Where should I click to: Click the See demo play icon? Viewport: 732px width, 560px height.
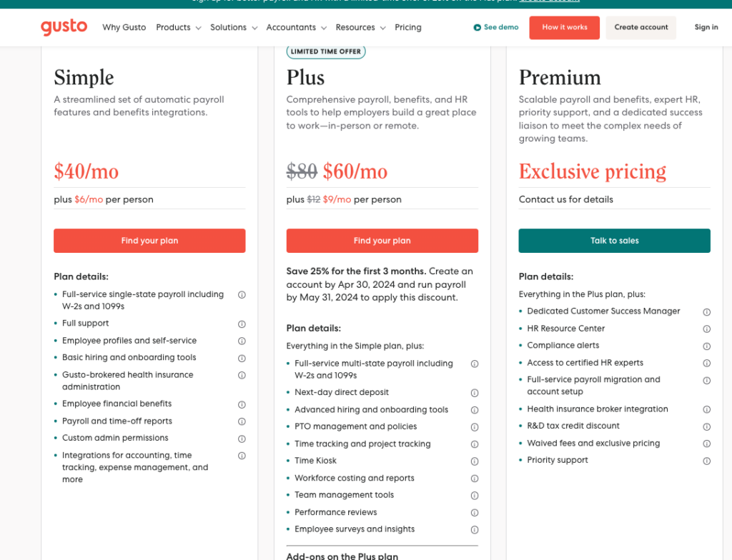(478, 28)
